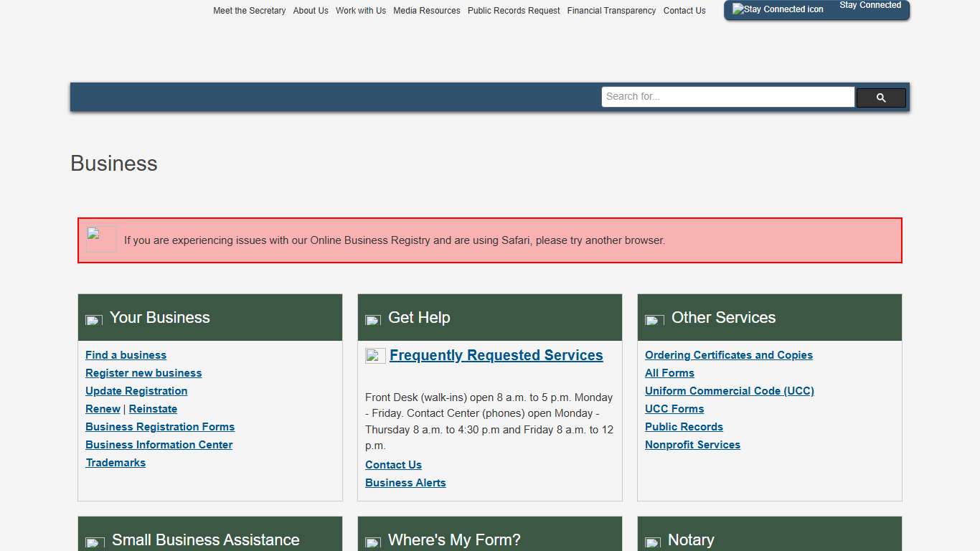Image resolution: width=980 pixels, height=551 pixels.
Task: Visit the Business Alerts link
Action: click(x=405, y=483)
